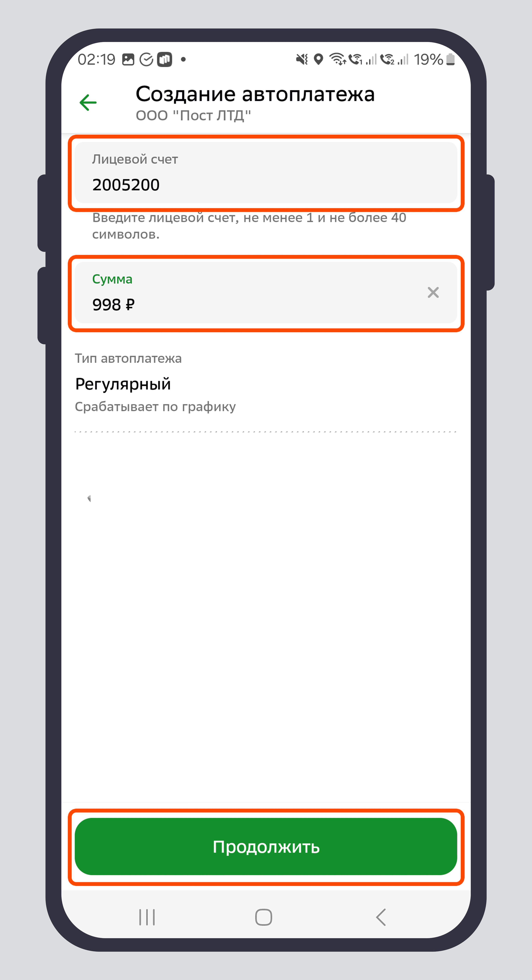The width and height of the screenshot is (532, 980).
Task: Tap the image notification icon in status bar
Action: (128, 60)
